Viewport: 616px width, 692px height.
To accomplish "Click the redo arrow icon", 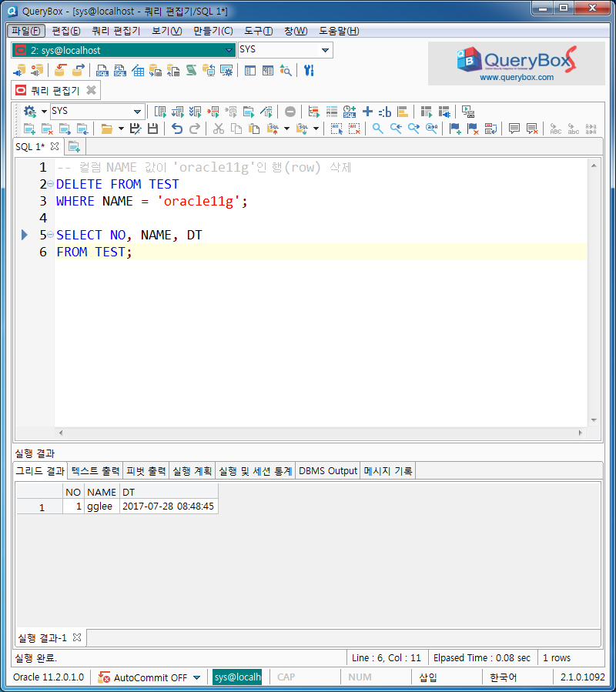I will 195,129.
